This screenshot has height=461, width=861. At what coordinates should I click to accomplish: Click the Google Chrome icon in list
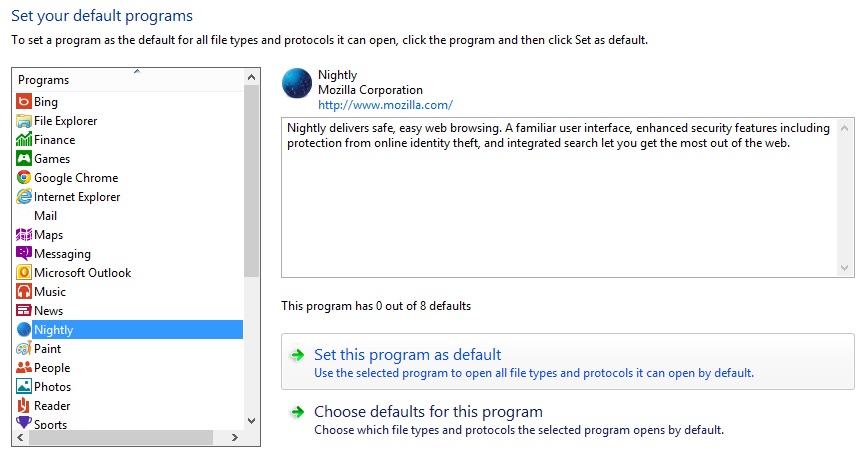pyautogui.click(x=24, y=177)
